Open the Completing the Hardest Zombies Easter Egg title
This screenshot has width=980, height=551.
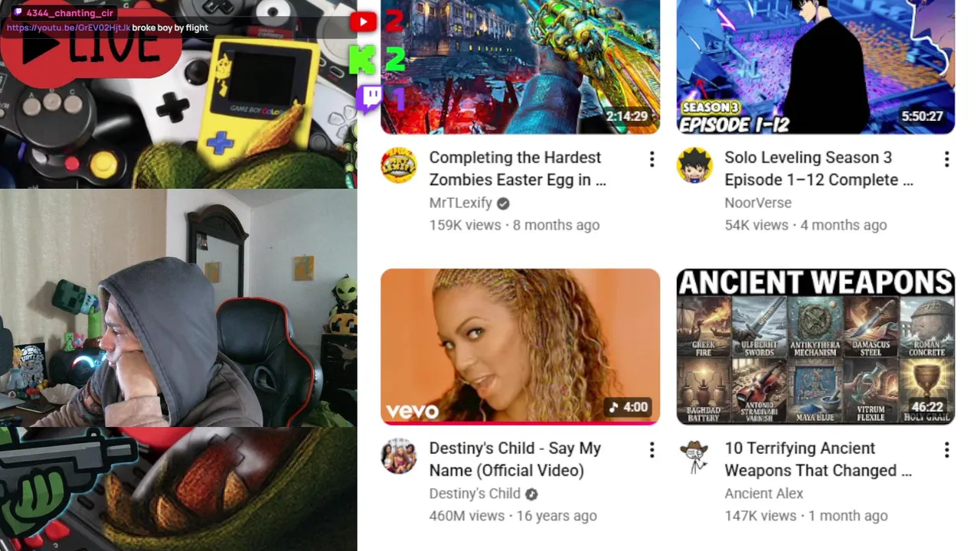518,168
